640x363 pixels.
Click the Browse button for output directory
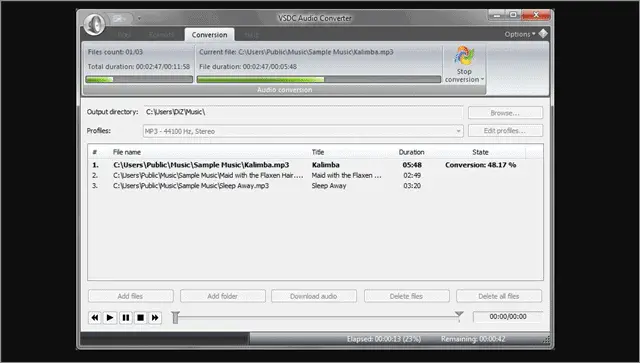coord(505,113)
